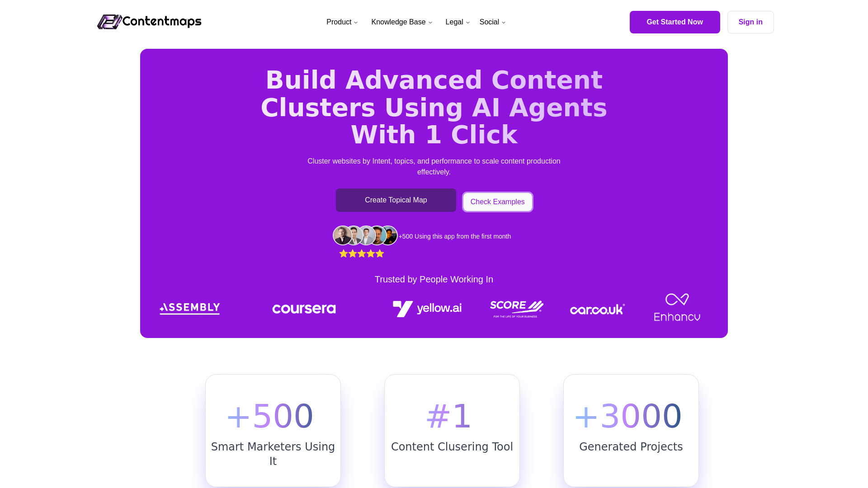Click the SCORE company logo icon

[515, 309]
